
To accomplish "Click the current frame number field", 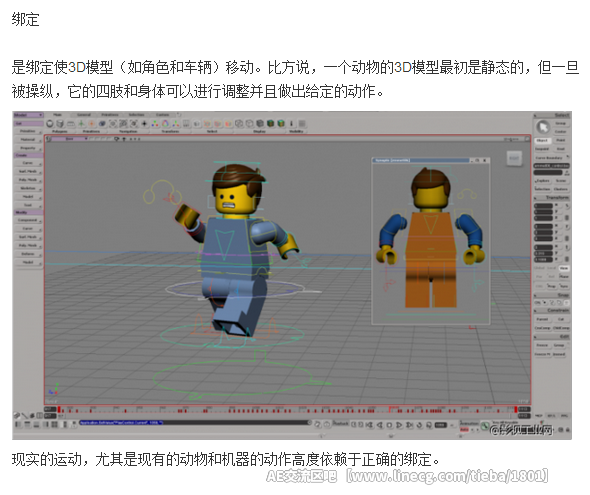I will (441, 425).
